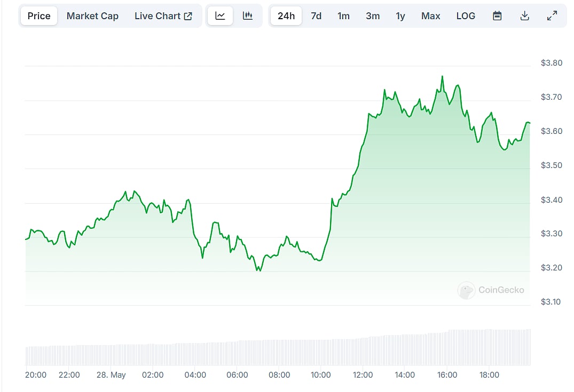Select the 7d time range
This screenshot has width=574, height=392.
316,16
